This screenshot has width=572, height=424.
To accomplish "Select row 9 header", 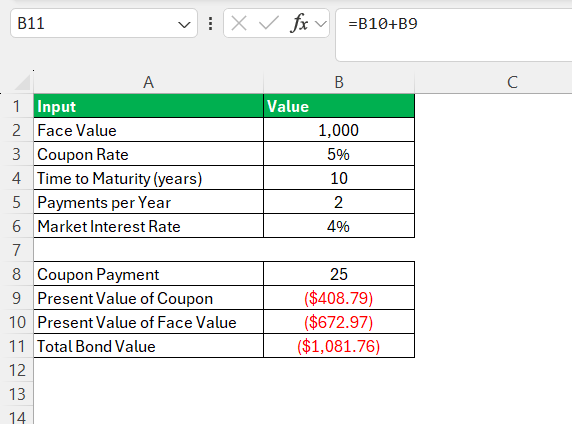I will 16,298.
